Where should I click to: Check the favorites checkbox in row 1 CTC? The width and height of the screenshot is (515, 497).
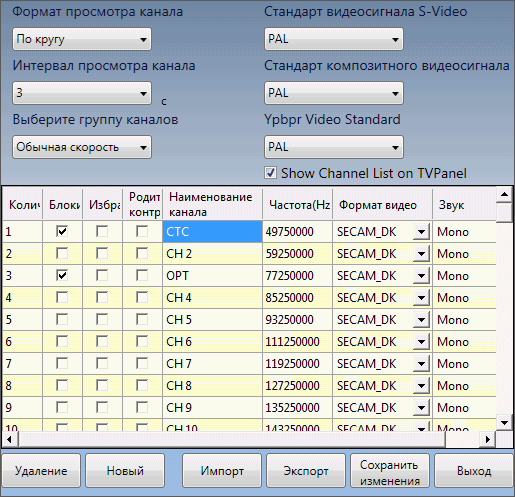(102, 231)
